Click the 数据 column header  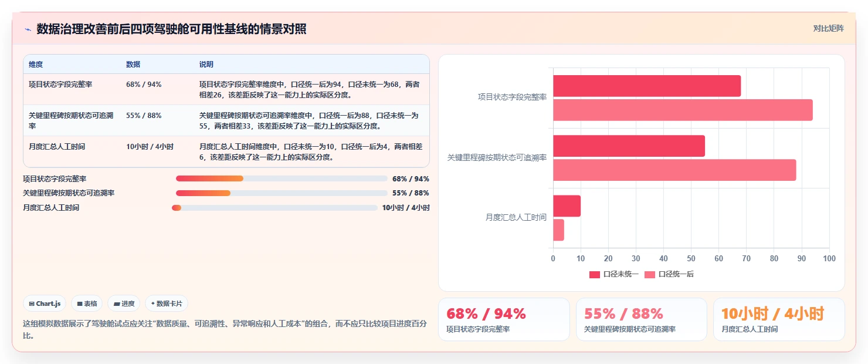pyautogui.click(x=133, y=65)
